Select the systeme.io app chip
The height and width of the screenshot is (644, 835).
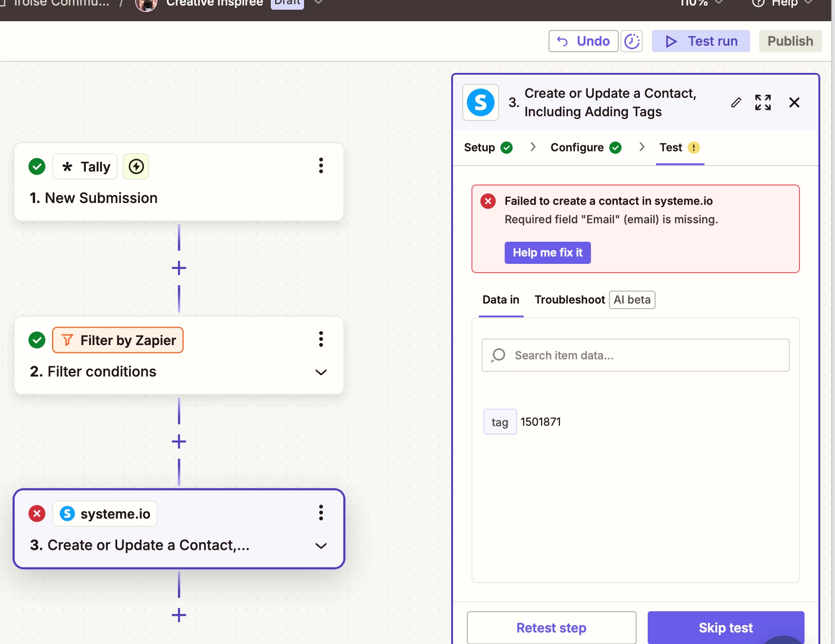tap(105, 513)
